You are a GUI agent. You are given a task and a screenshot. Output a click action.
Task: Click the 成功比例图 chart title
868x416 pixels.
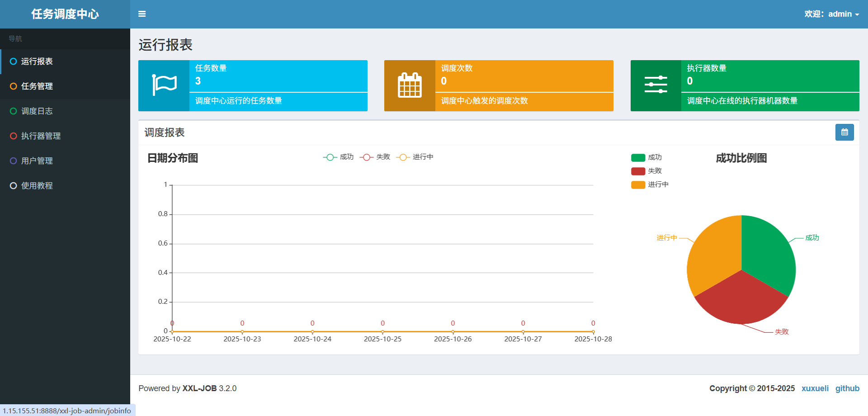(x=741, y=158)
